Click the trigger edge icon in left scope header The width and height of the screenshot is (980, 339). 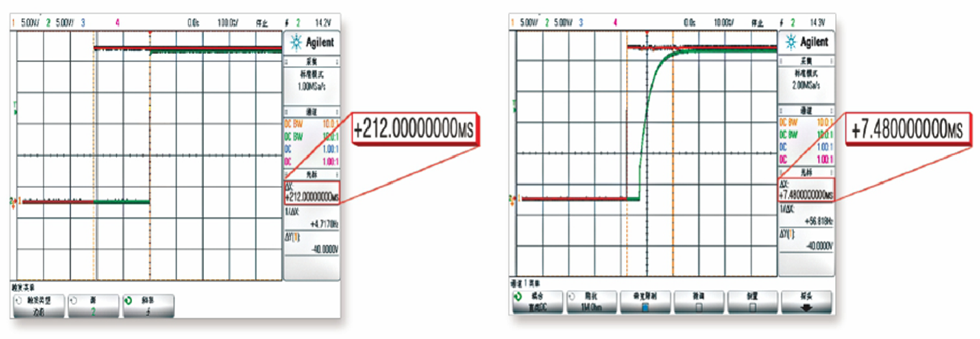coord(287,23)
